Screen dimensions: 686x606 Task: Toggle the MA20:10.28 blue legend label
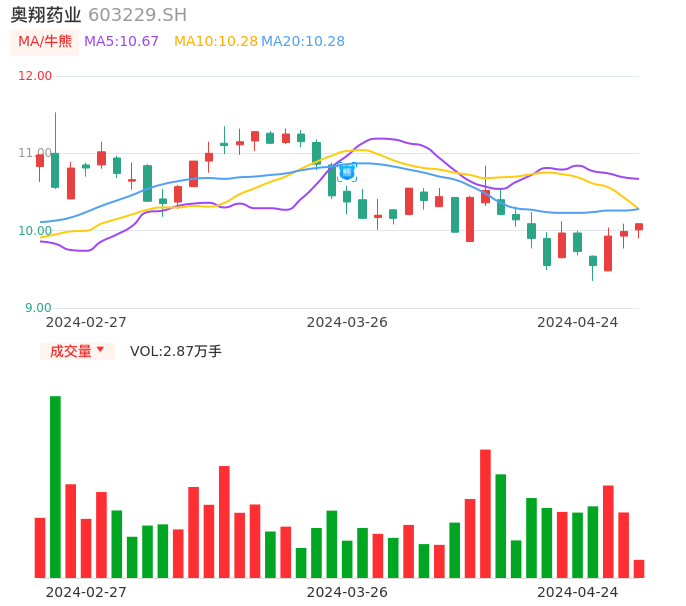[x=303, y=42]
